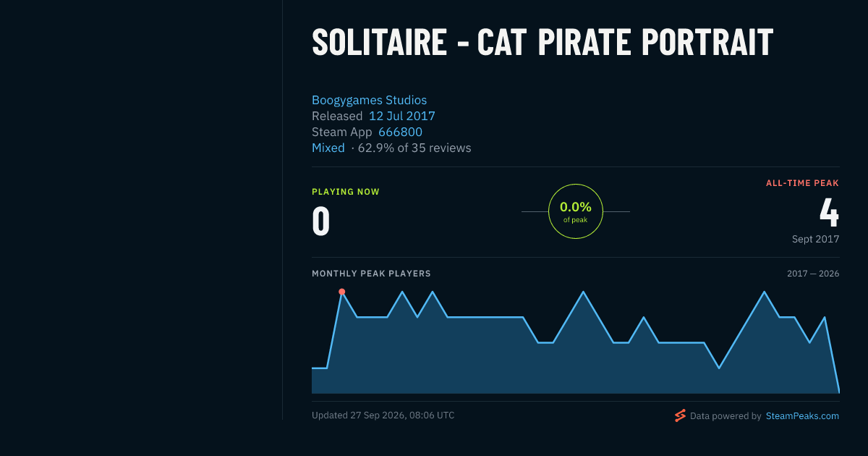Click the 2017 — 2026 range label
Image resolution: width=868 pixels, height=456 pixels.
coord(813,274)
